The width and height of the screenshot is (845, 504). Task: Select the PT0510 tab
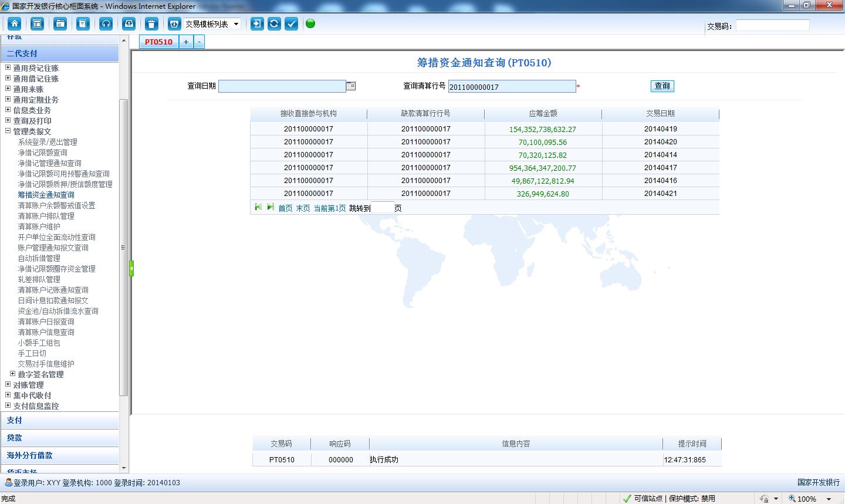pyautogui.click(x=158, y=42)
